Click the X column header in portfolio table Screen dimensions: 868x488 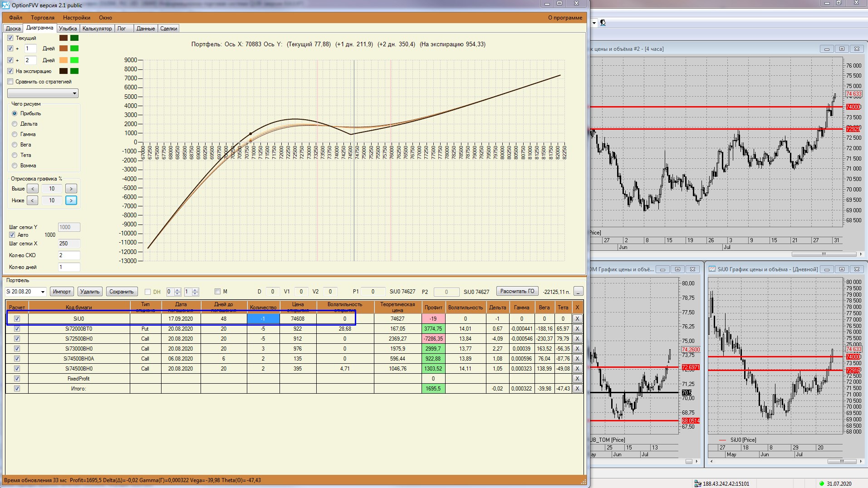click(x=577, y=307)
